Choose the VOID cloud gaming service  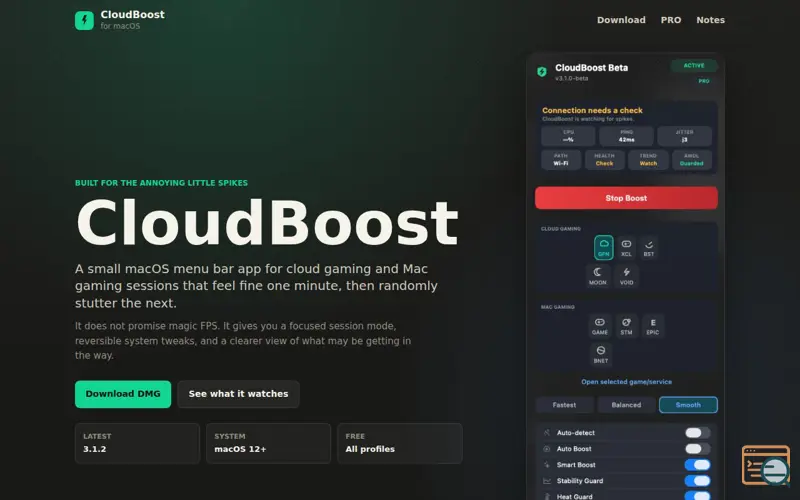coord(627,276)
